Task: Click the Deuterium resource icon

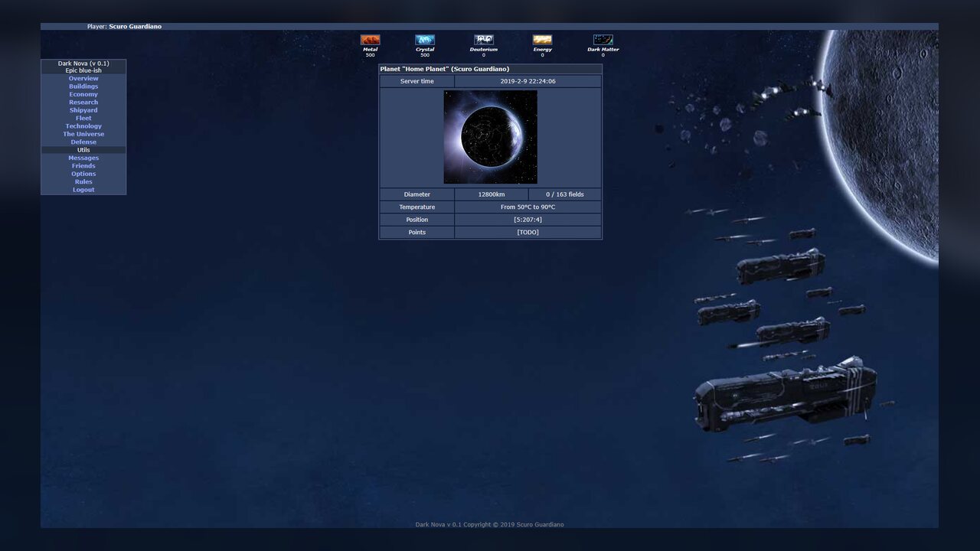Action: pos(484,40)
